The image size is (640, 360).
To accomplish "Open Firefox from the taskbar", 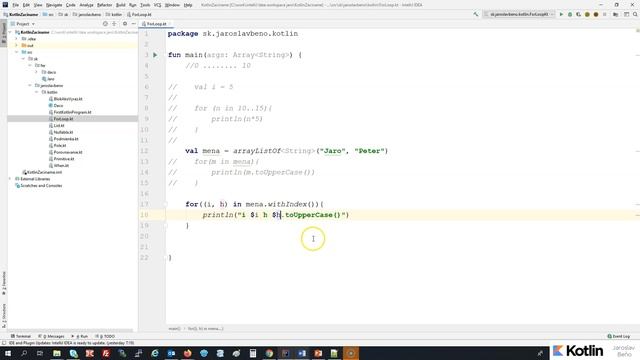I will coord(187,353).
